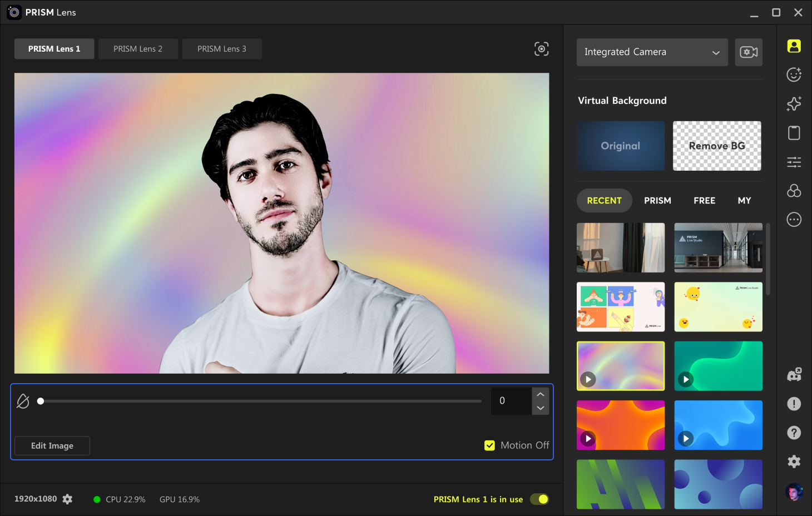This screenshot has height=516, width=812.
Task: Switch to the PRISM Lens 2 tab
Action: point(138,49)
